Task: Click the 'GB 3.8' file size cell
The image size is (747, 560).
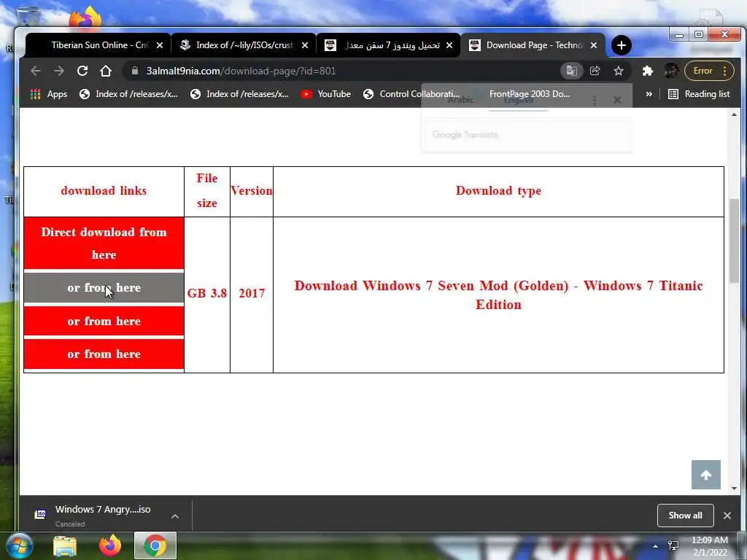Action: point(207,293)
